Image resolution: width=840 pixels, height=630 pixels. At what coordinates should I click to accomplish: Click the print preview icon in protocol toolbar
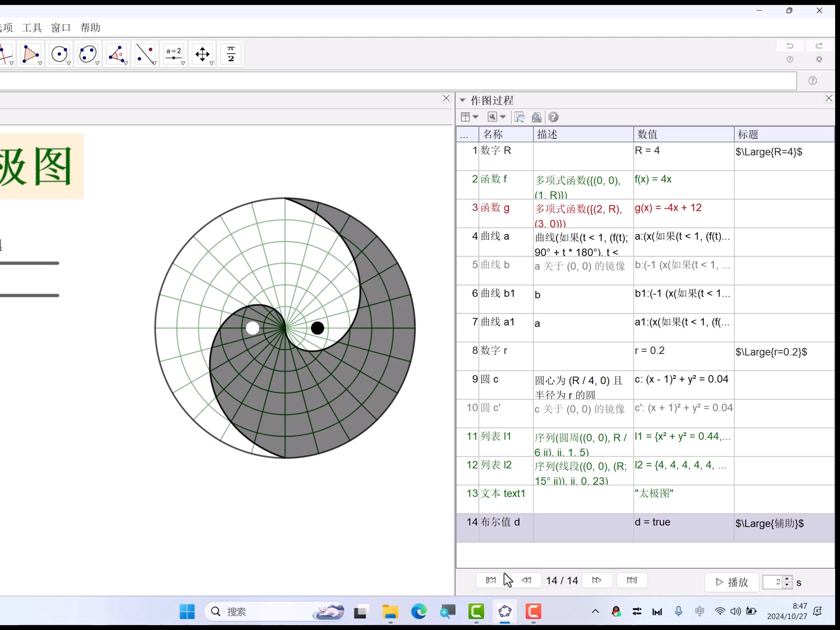(536, 117)
